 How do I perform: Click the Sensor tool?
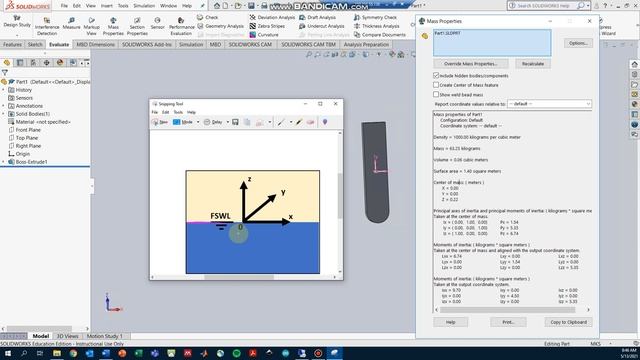click(x=157, y=23)
